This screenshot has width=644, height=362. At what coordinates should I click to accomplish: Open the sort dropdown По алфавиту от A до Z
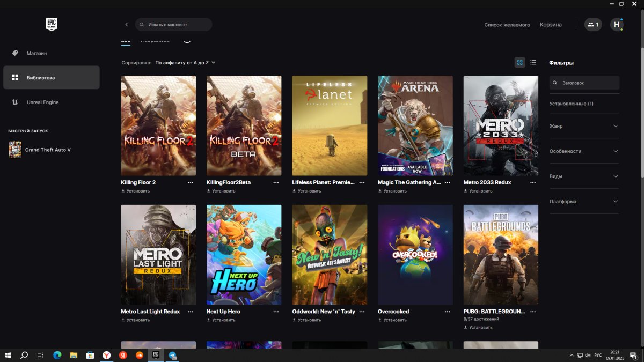[x=185, y=63]
